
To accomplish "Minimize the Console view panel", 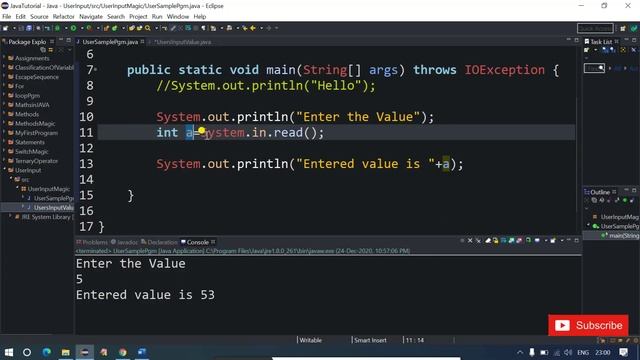I will (x=569, y=241).
